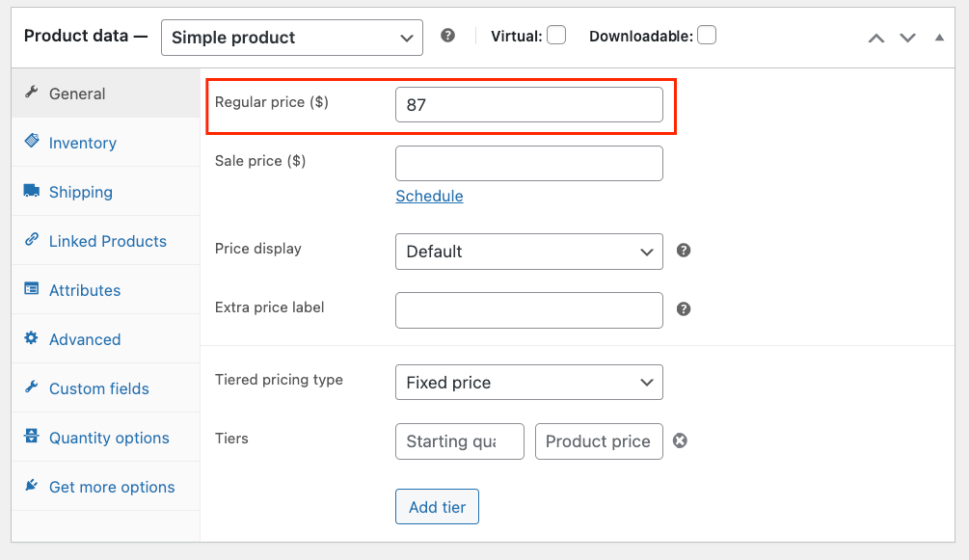Viewport: 969px width, 560px height.
Task: Click the Add tier button
Action: pyautogui.click(x=437, y=507)
